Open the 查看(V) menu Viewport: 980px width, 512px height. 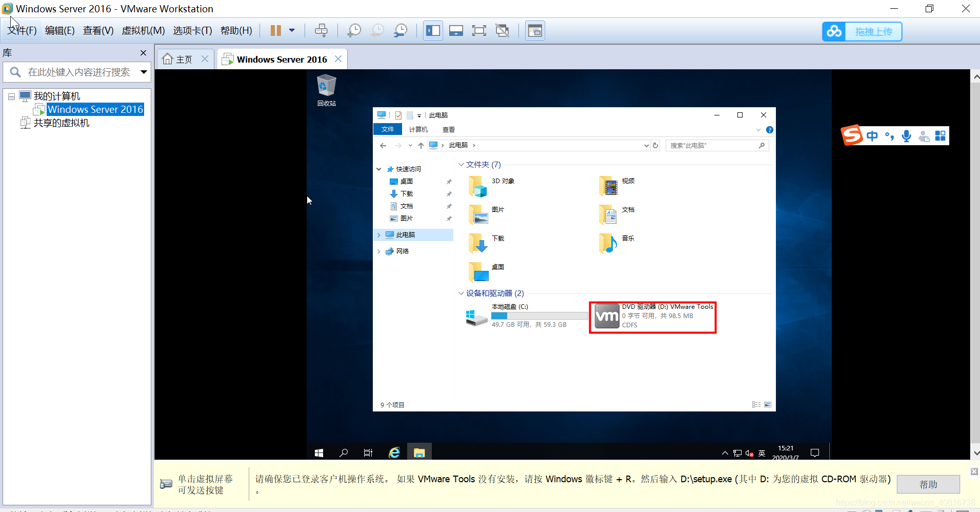click(x=98, y=31)
